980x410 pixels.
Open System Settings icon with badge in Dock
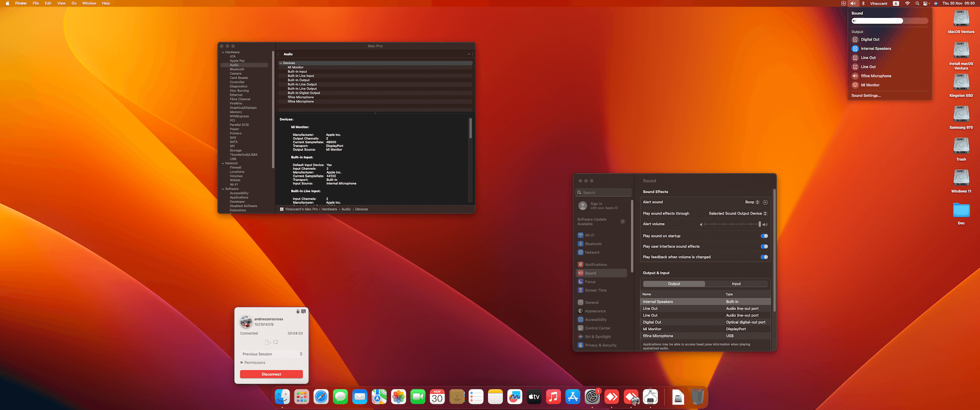pos(593,397)
